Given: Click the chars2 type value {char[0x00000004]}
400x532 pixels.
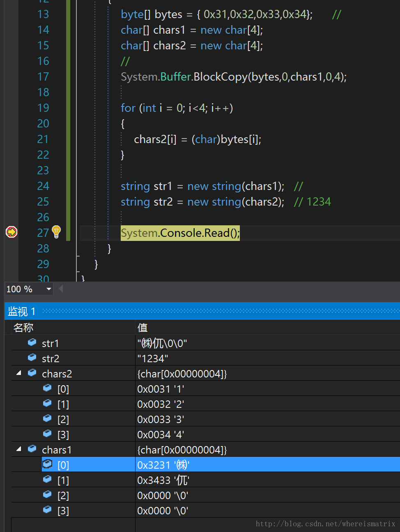Looking at the screenshot, I should tap(182, 374).
